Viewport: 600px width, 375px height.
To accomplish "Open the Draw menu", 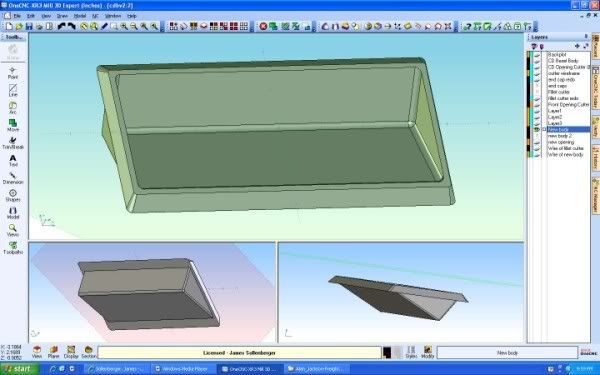I will 62,16.
